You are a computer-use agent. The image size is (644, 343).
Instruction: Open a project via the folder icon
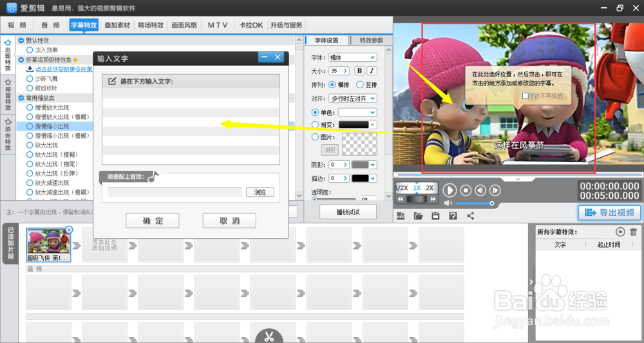[x=418, y=216]
